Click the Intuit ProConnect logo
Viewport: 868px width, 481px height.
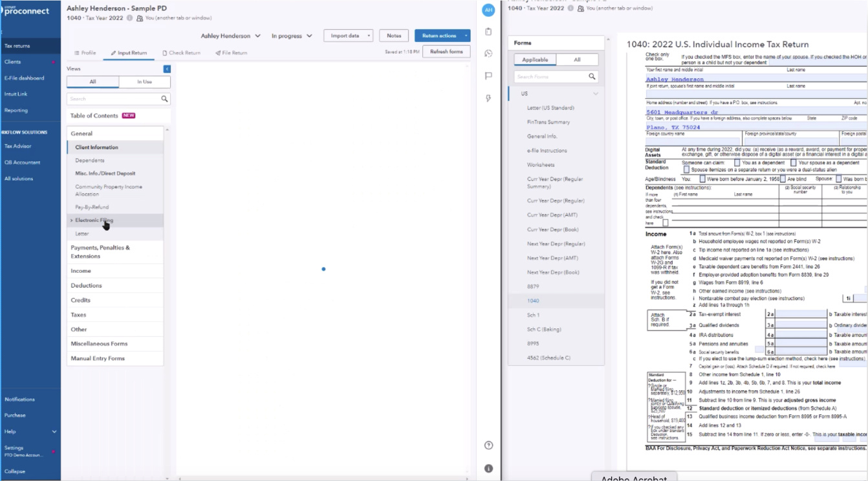tap(26, 10)
